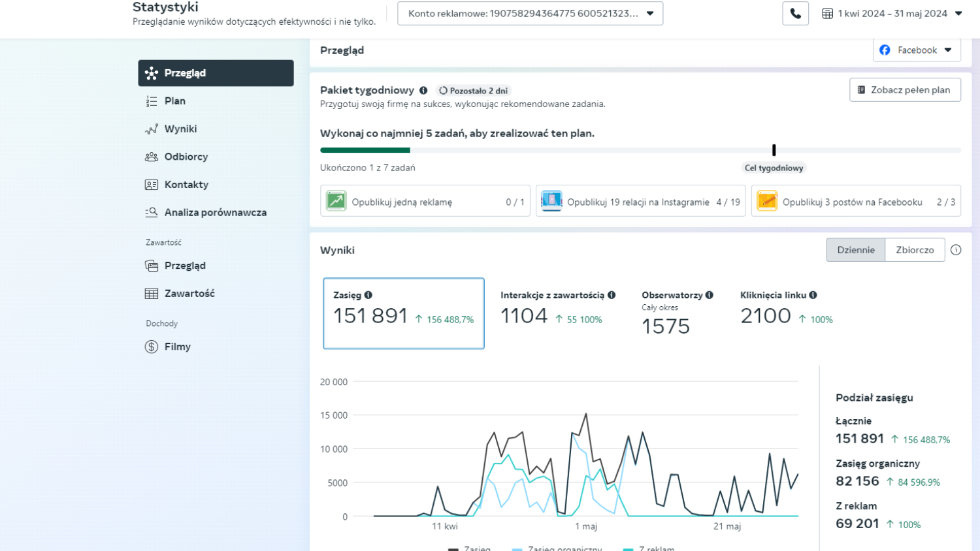The image size is (980, 551).
Task: Open the Konto reklamowe account dropdown
Action: coord(530,14)
